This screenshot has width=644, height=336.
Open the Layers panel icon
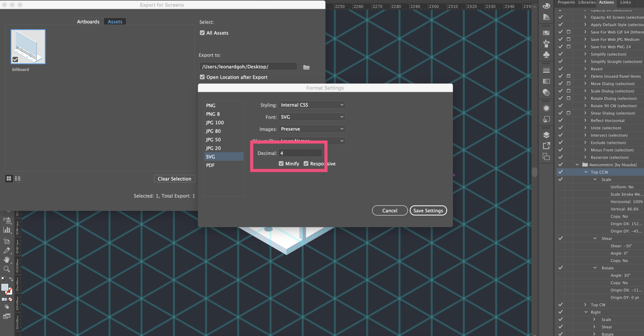click(x=546, y=135)
